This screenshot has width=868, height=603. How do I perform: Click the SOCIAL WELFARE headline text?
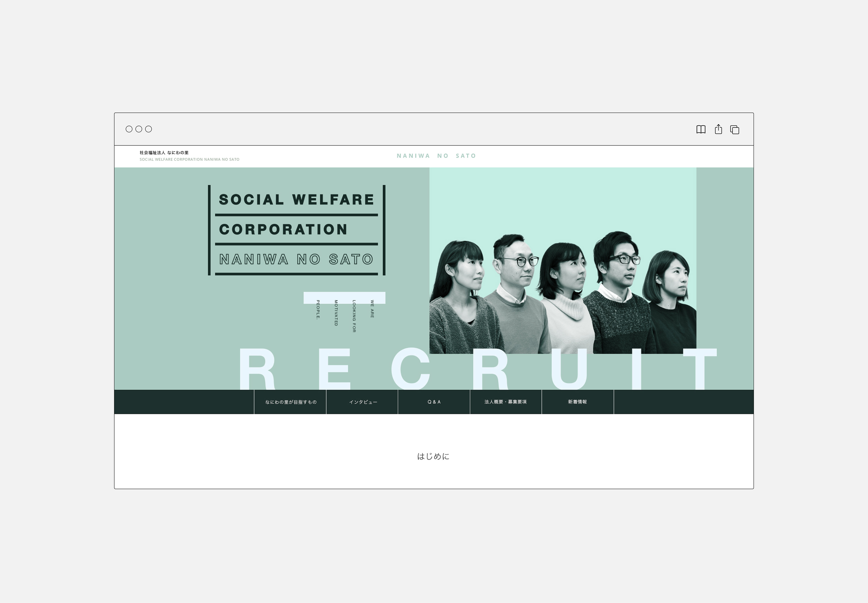297,199
